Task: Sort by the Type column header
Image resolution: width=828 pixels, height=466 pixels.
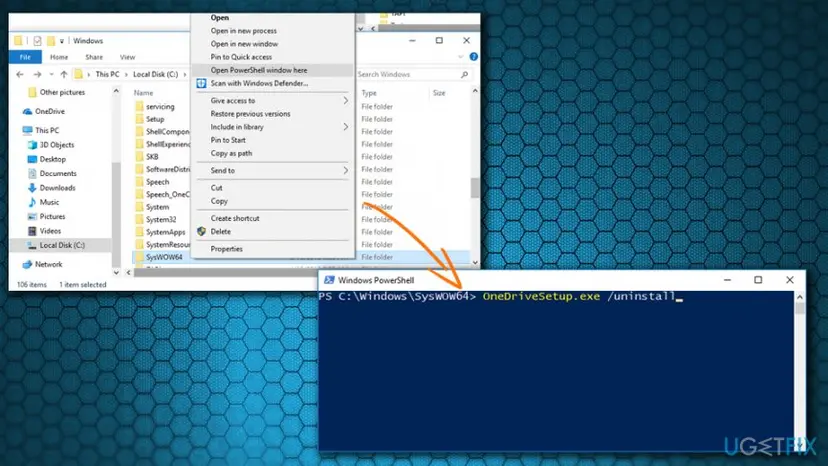Action: pyautogui.click(x=369, y=93)
